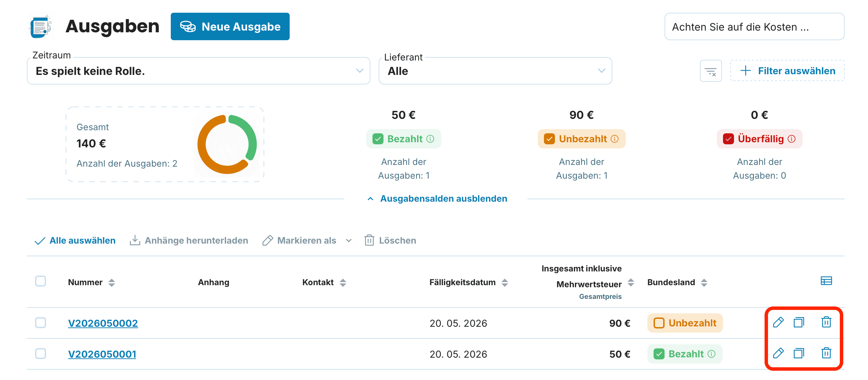868x380 pixels.
Task: Open expense link V2026050001
Action: pos(102,354)
